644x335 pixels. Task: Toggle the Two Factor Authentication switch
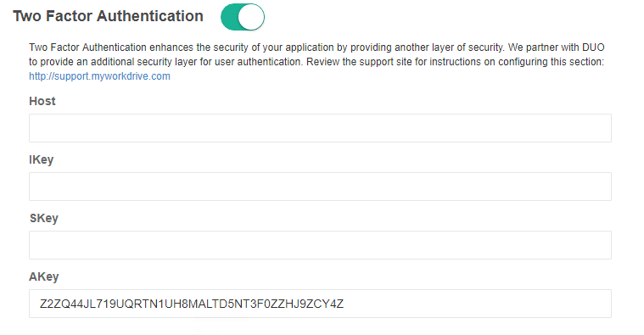[x=243, y=17]
